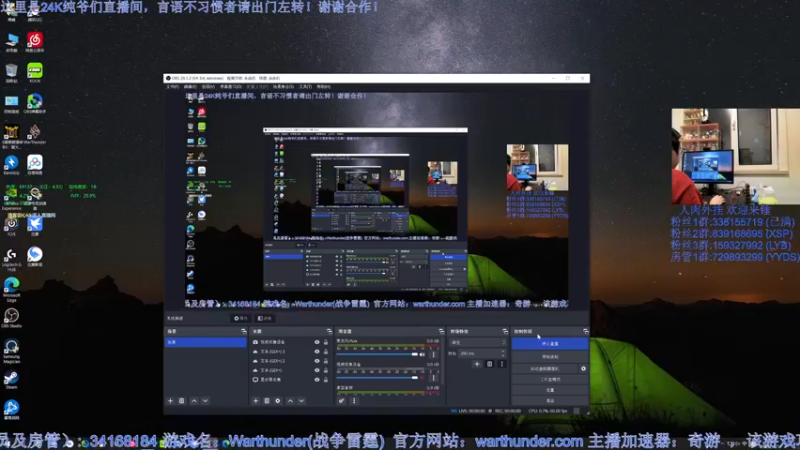Unmute the video capture device audio
This screenshot has width=800, height=450.
(x=422, y=378)
